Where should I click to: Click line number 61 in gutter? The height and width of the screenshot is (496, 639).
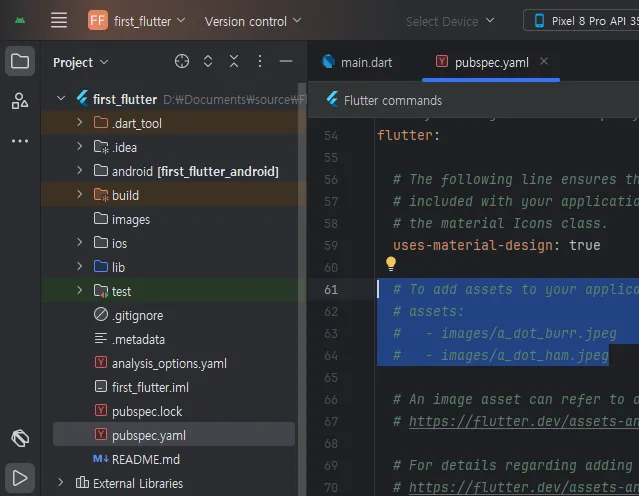(331, 289)
